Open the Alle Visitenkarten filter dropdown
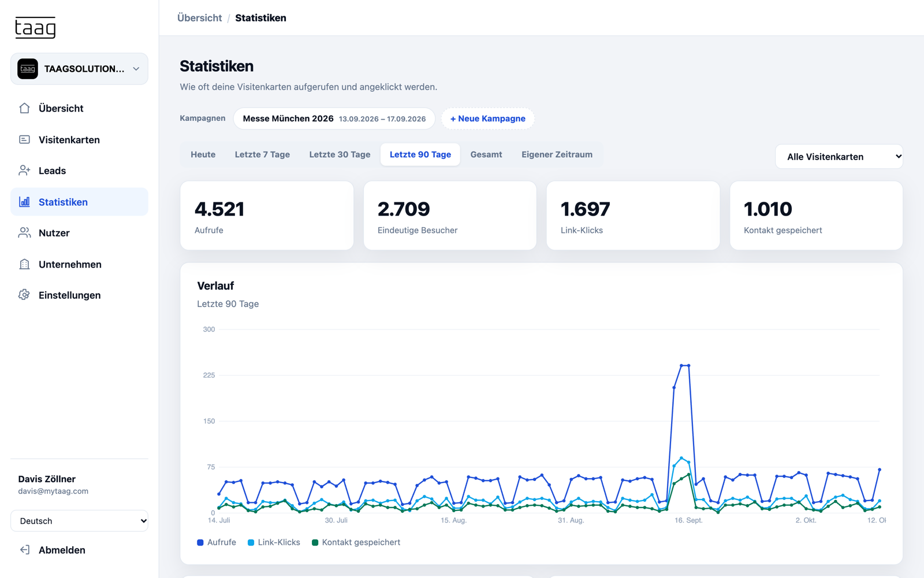Viewport: 924px width, 578px height. click(839, 157)
